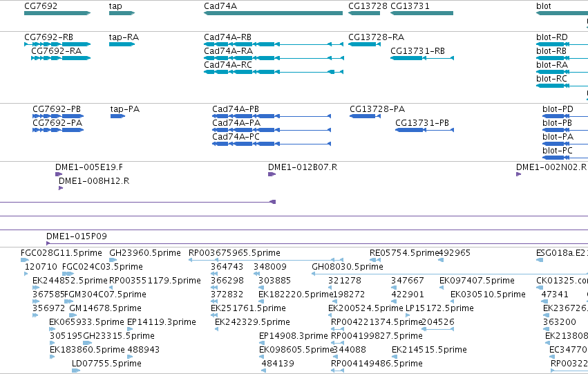Select the blot-PA protein label
The image size is (588, 374).
(x=558, y=137)
